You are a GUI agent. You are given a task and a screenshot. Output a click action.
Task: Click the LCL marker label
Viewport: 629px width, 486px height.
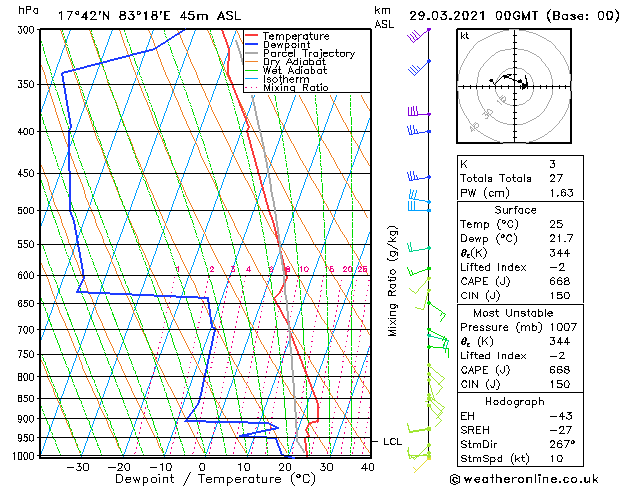(392, 441)
